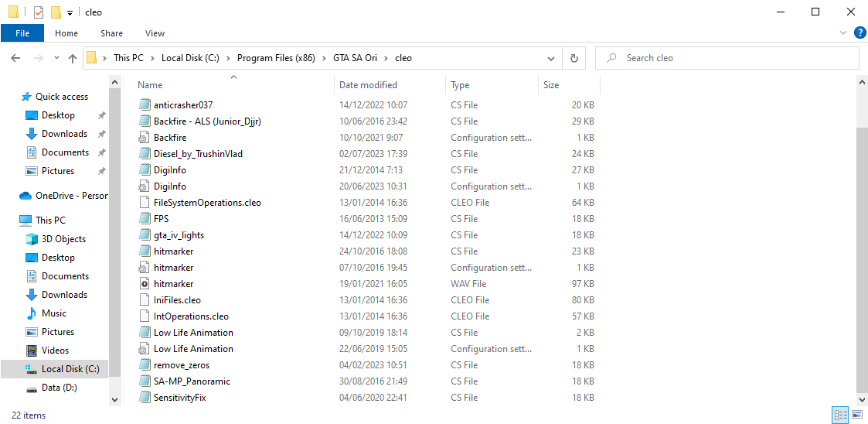This screenshot has width=868, height=424.
Task: Click the Back navigation arrow
Action: tap(15, 57)
